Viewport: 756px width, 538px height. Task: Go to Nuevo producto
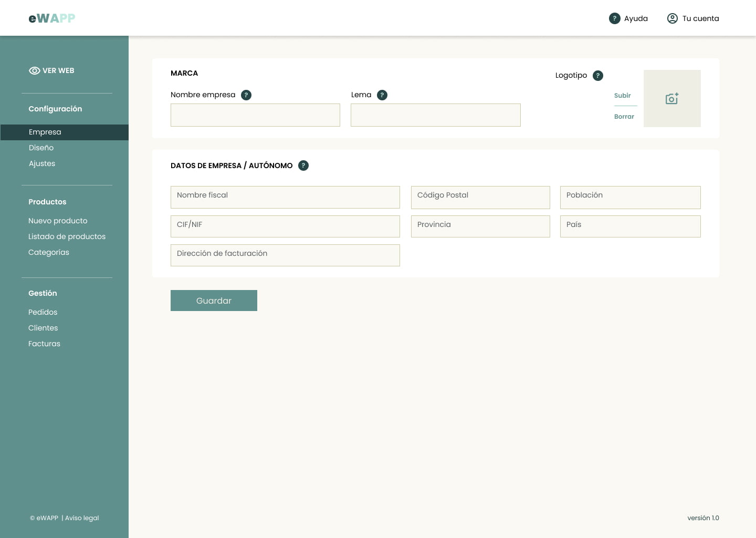[x=58, y=221]
